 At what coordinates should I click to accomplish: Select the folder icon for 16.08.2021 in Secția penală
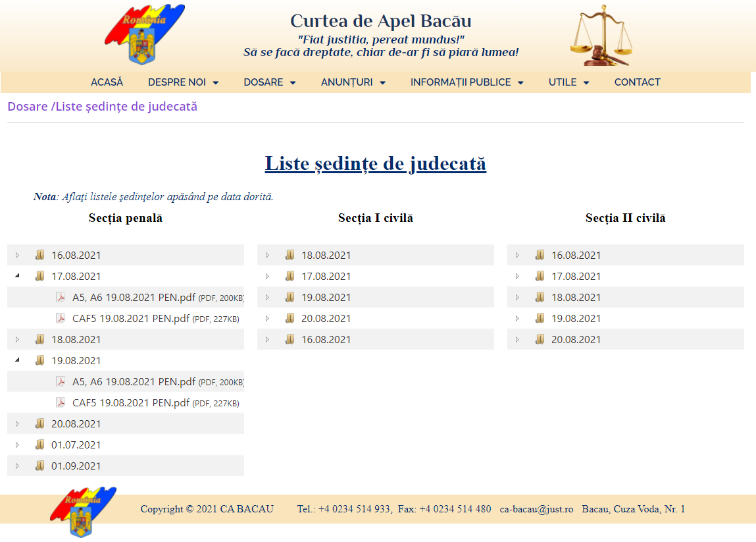point(39,256)
